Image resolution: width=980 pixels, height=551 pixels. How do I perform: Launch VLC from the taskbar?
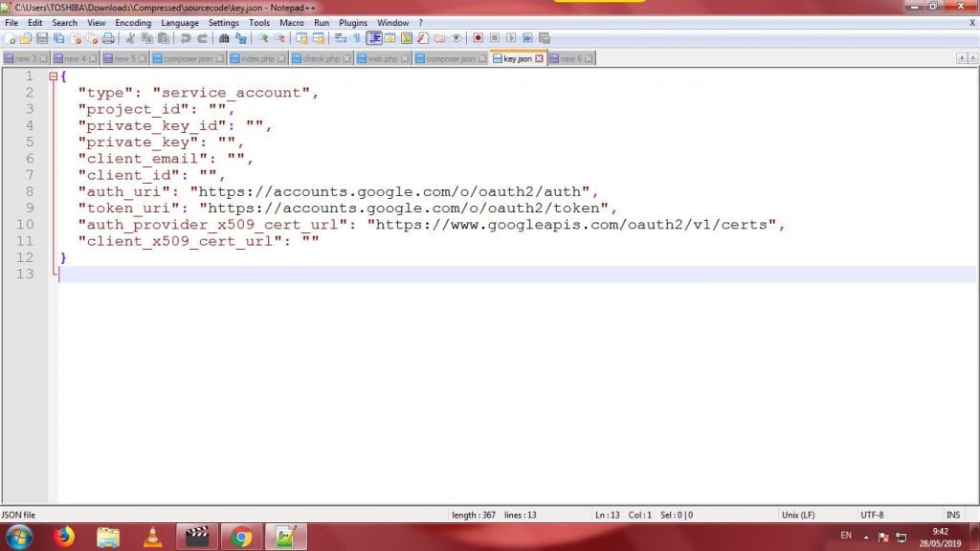152,537
